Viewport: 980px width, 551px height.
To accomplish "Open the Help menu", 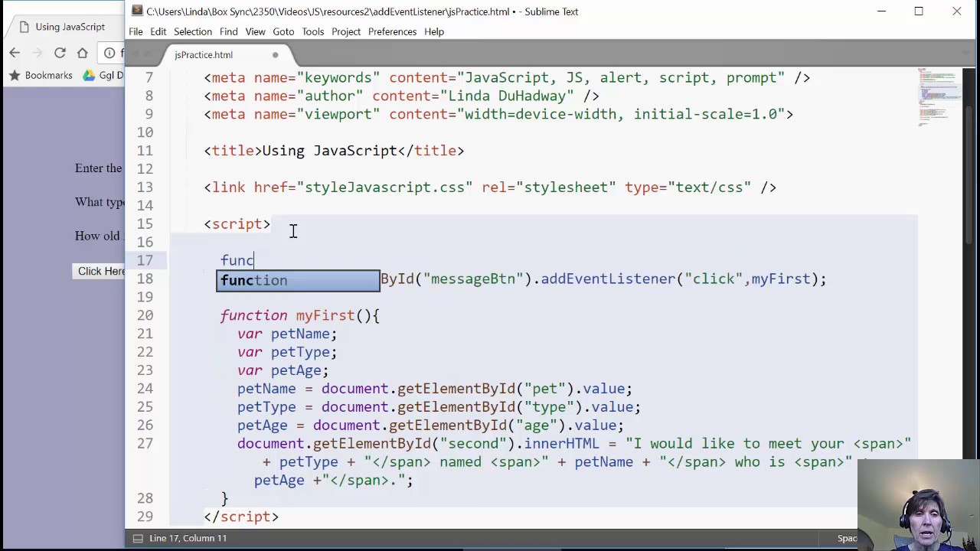I will point(434,31).
